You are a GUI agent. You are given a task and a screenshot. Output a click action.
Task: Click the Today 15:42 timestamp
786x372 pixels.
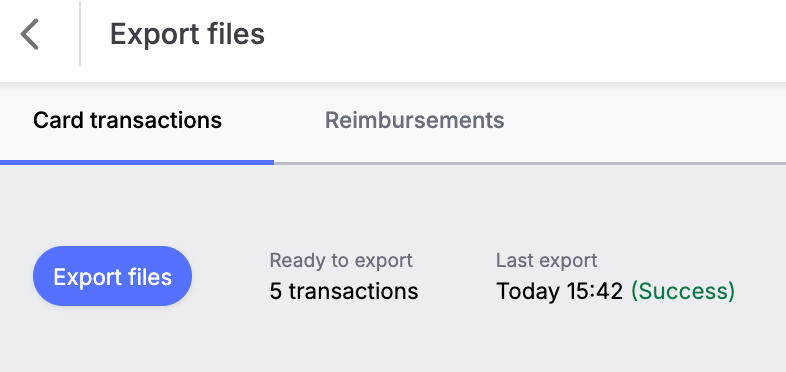pos(559,291)
